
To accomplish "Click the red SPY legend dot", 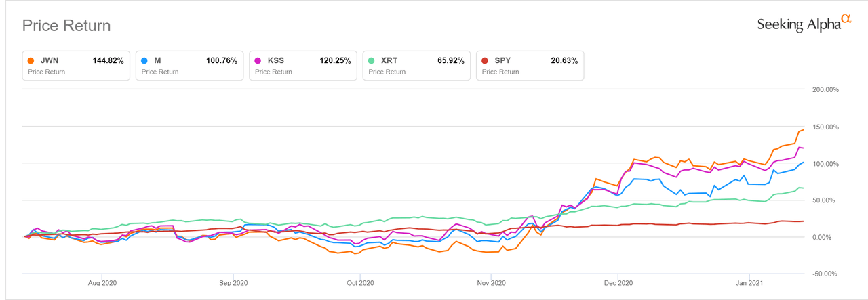I will click(x=486, y=61).
